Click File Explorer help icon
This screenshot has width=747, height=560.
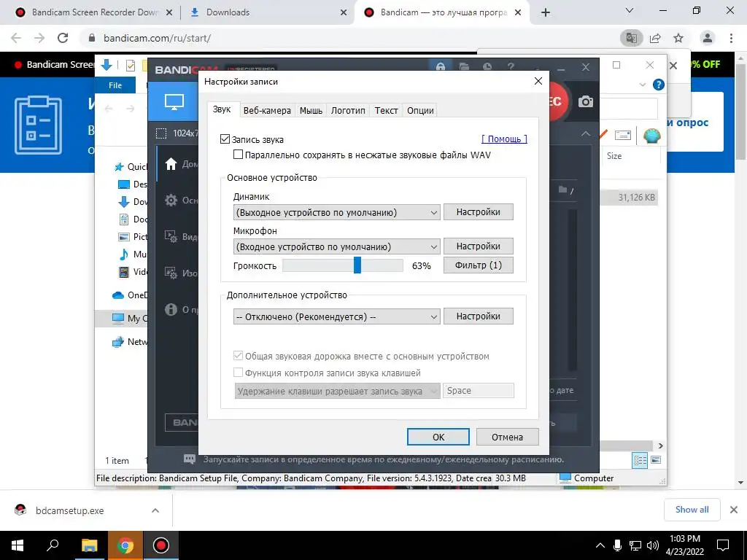pyautogui.click(x=659, y=85)
